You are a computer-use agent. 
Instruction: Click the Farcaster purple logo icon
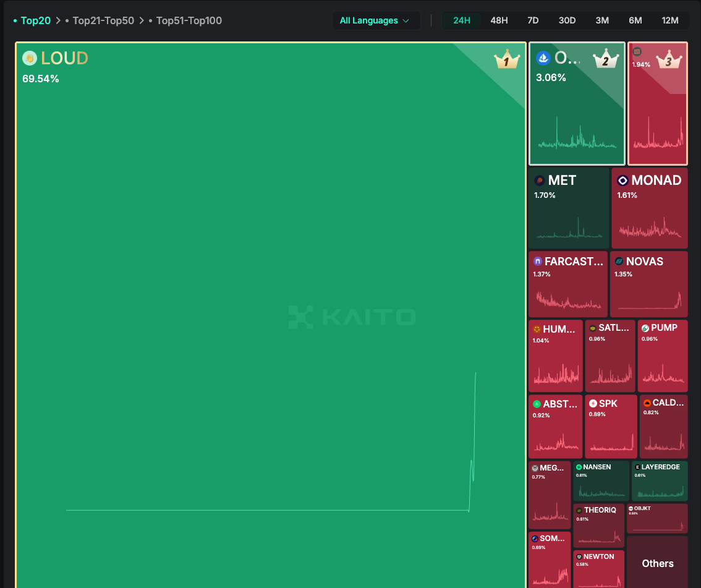537,262
